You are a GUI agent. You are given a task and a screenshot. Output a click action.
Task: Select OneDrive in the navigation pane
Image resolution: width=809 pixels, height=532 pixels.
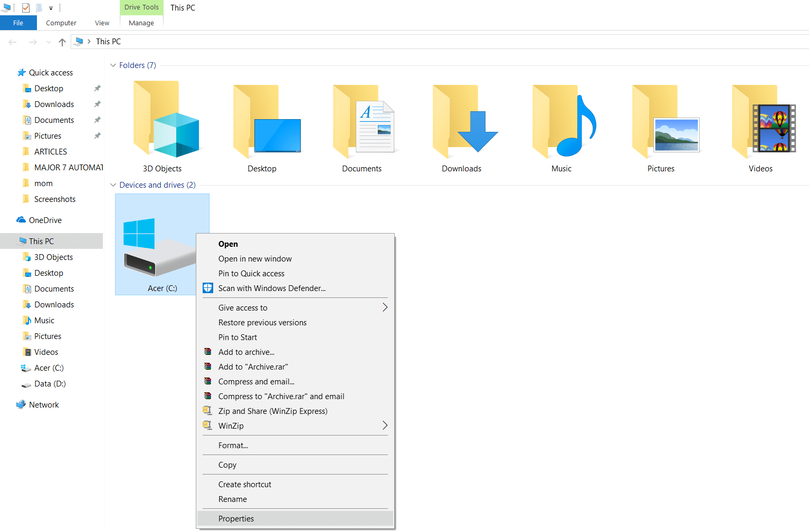coord(45,220)
